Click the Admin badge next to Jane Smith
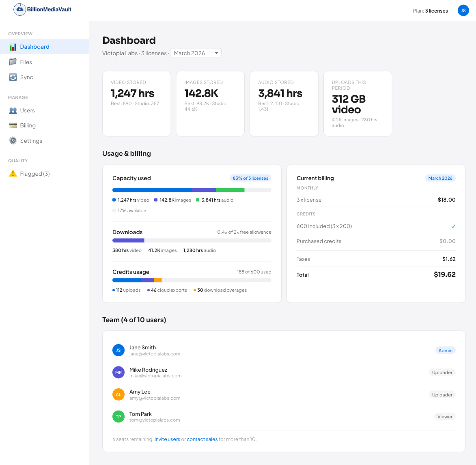476x465 pixels. (445, 350)
